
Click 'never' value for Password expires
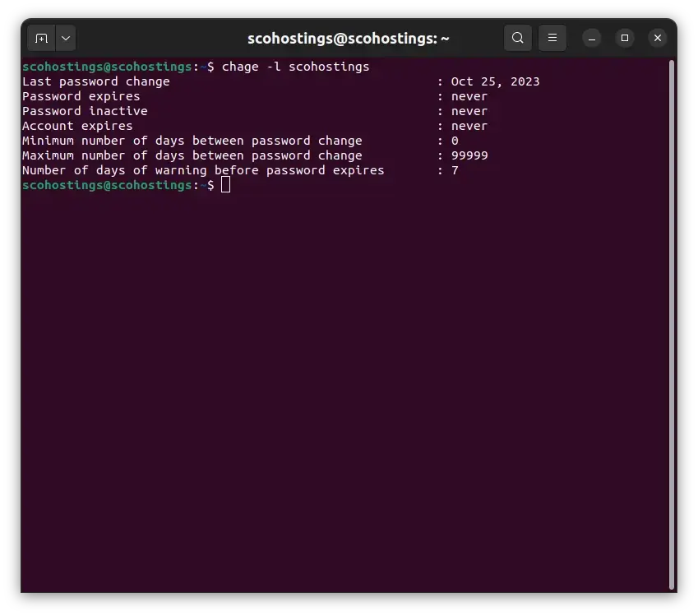click(x=469, y=97)
